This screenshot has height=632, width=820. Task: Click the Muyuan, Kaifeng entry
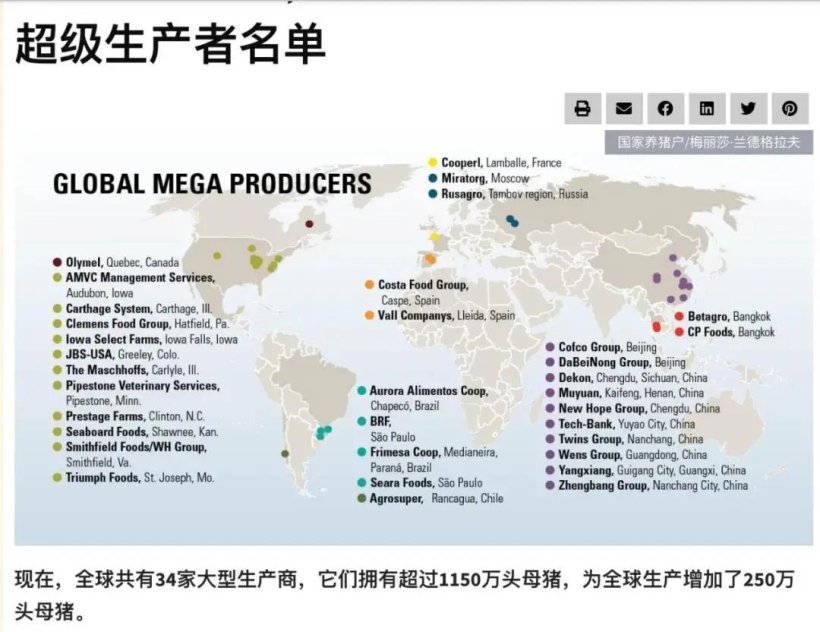[625, 393]
